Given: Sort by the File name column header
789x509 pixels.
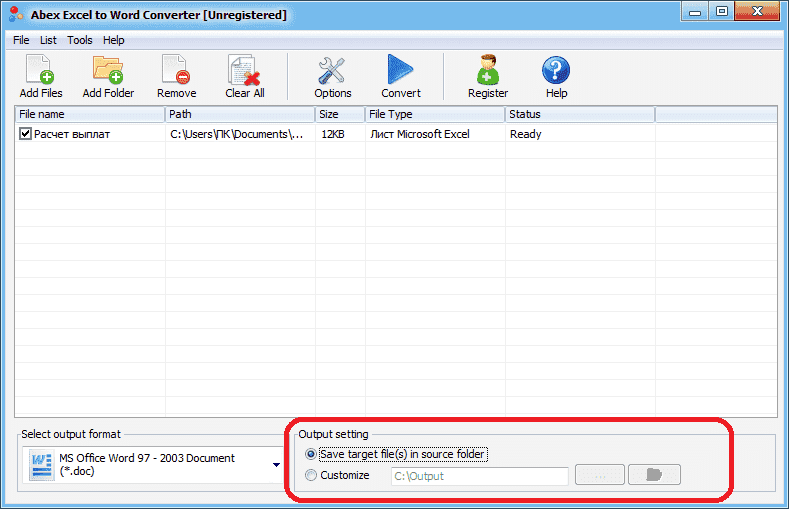Looking at the screenshot, I should (90, 114).
